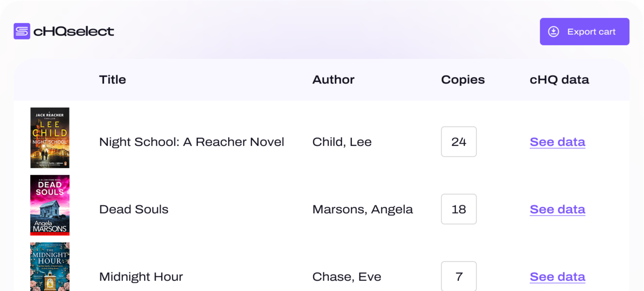Click the copies field showing 18
644x291 pixels.
(458, 209)
